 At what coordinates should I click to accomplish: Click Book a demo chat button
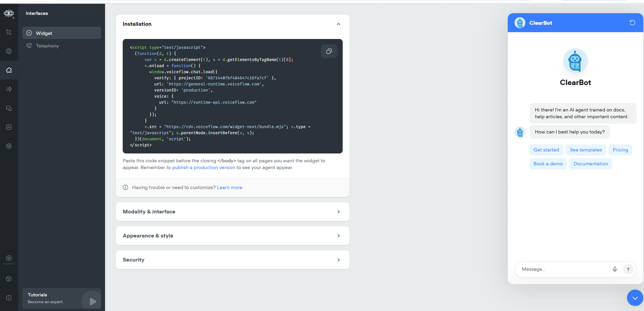(548, 164)
